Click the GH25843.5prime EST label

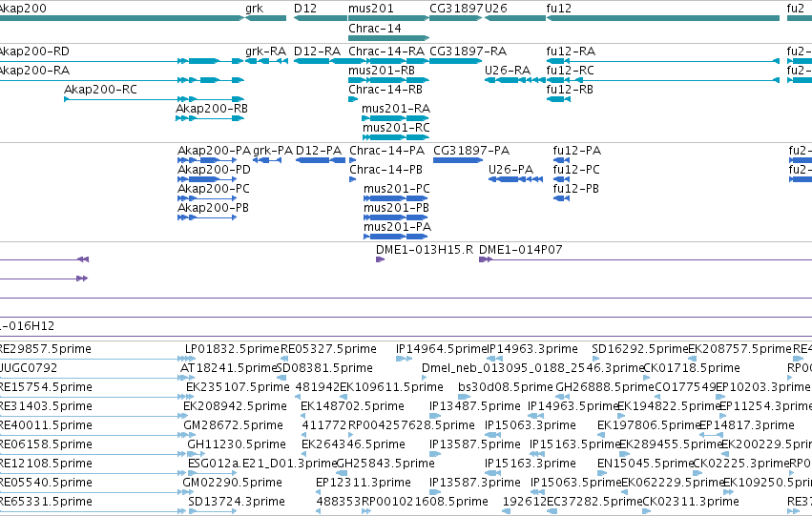point(385,464)
